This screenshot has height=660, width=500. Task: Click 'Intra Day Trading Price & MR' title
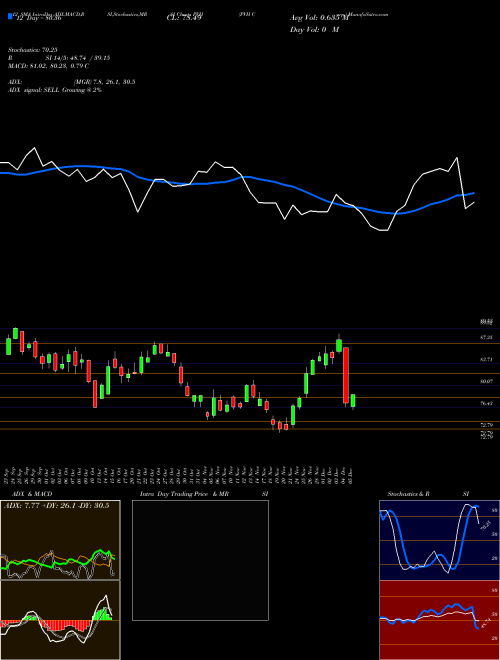pyautogui.click(x=184, y=494)
